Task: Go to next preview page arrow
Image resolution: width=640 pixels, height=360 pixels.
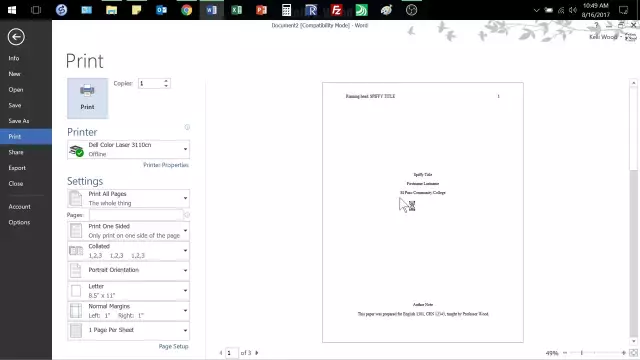Action: (257, 353)
